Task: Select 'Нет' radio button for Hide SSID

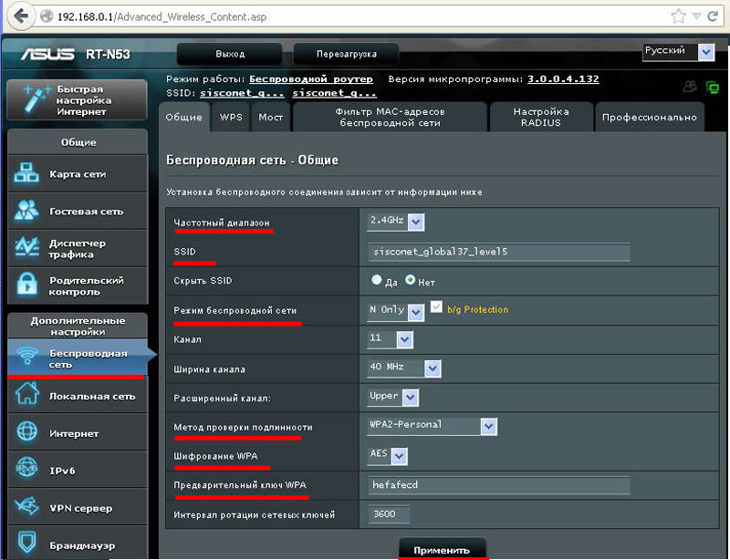Action: pos(411,282)
